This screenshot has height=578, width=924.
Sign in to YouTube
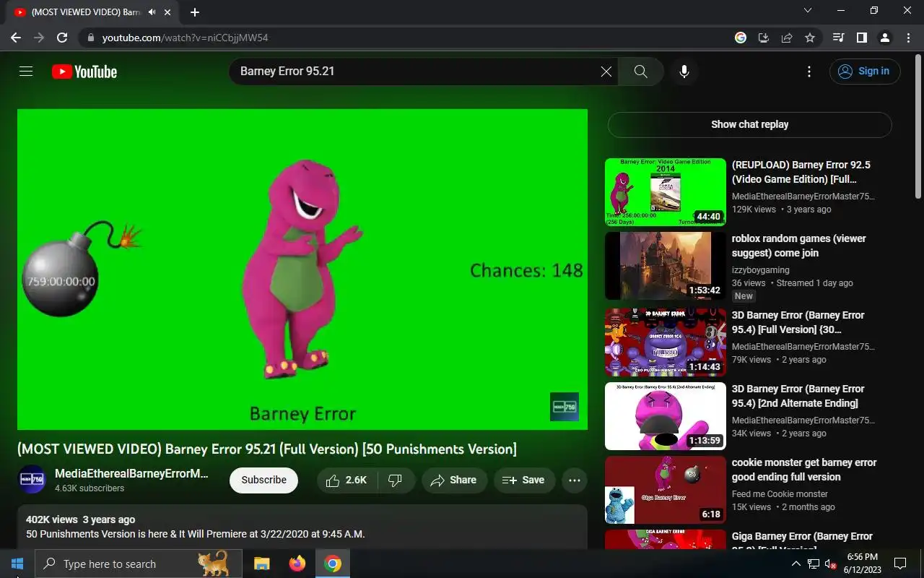point(865,72)
